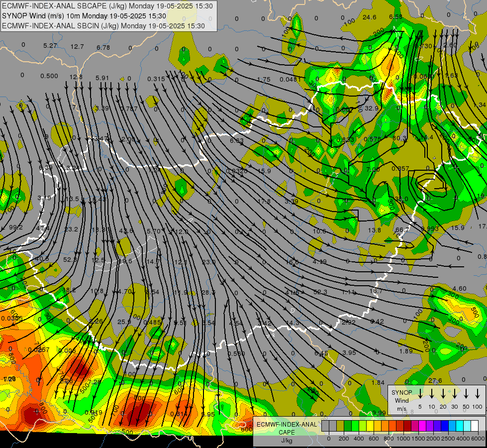Click the 5 m/s wind arrow in legend
487x448 pixels.
pos(420,394)
